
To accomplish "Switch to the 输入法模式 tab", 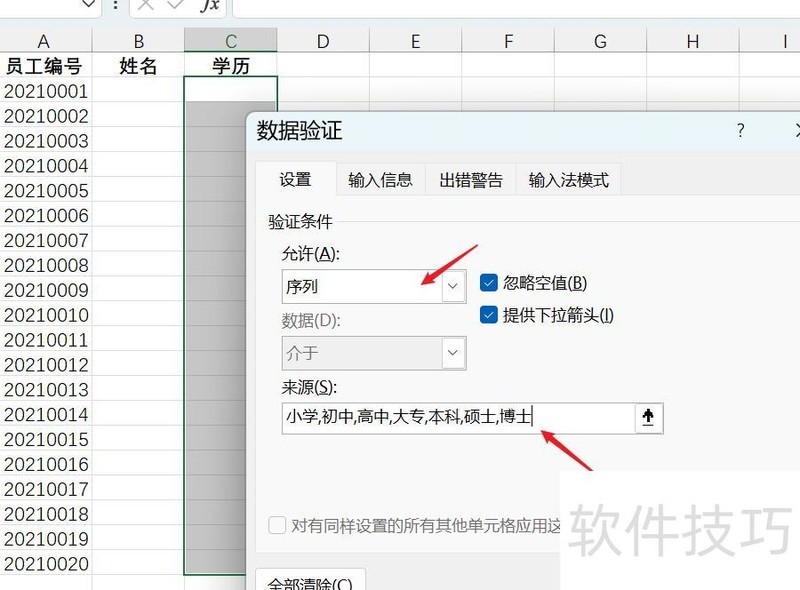I will pos(569,180).
